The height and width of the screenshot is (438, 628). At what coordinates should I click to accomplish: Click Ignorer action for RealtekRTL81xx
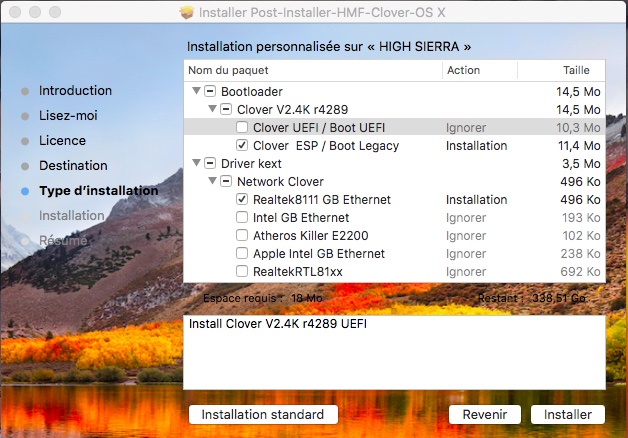(466, 272)
